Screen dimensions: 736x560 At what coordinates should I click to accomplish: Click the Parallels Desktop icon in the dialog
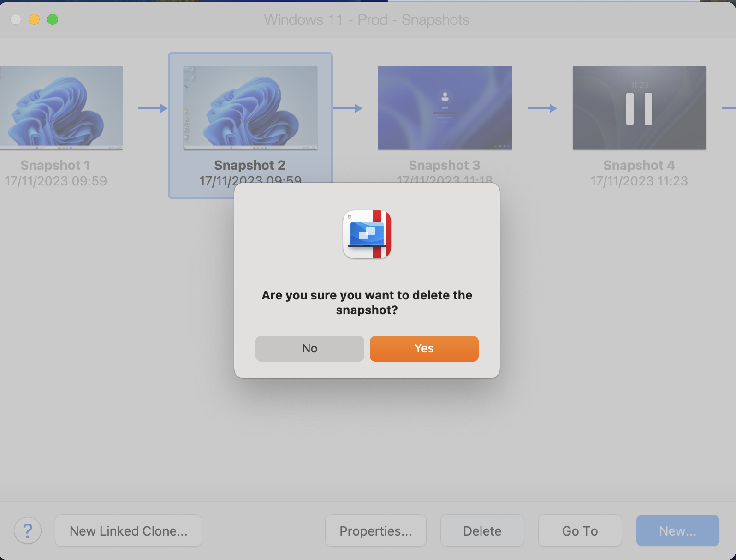click(x=367, y=234)
